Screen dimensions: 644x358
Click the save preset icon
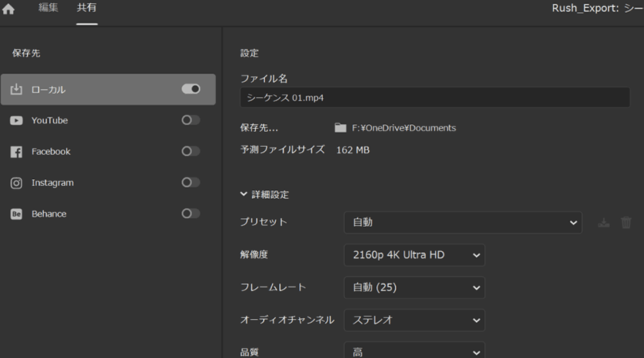point(603,223)
